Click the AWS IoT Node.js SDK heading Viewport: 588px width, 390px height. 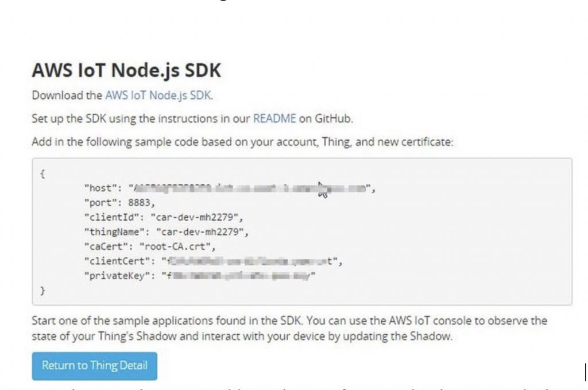pos(126,70)
